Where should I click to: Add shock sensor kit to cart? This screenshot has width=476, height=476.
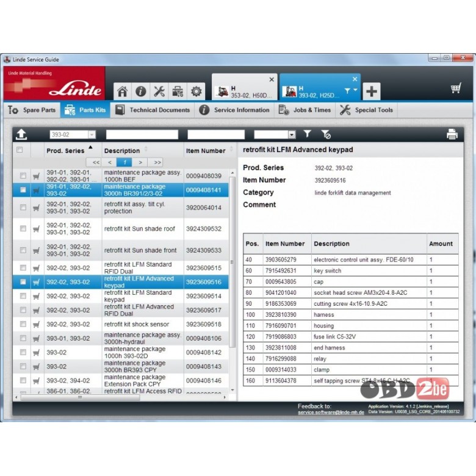point(36,325)
